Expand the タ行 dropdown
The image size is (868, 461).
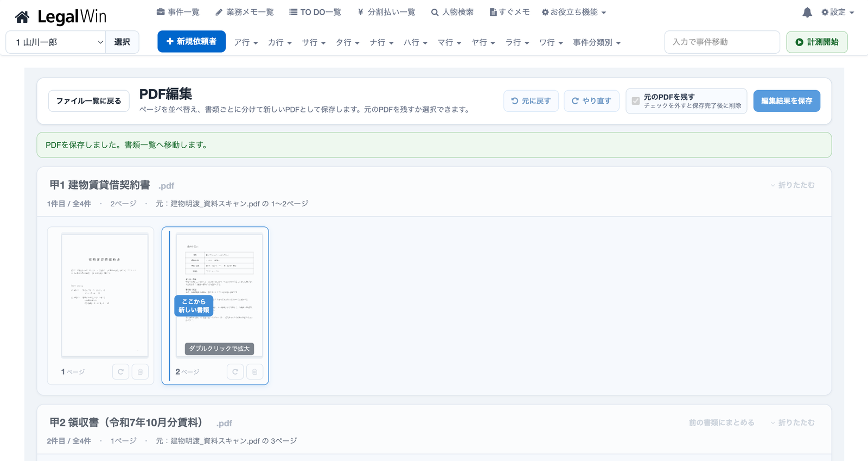tap(348, 42)
